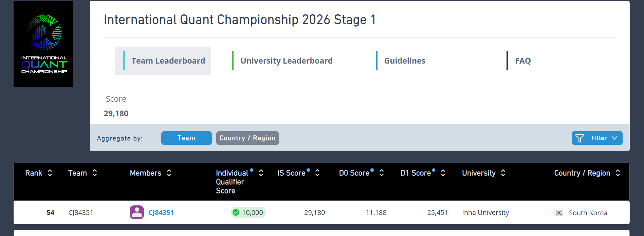Click the Rank column sort arrows
Viewport: 644px width, 236px height.
[x=50, y=173]
